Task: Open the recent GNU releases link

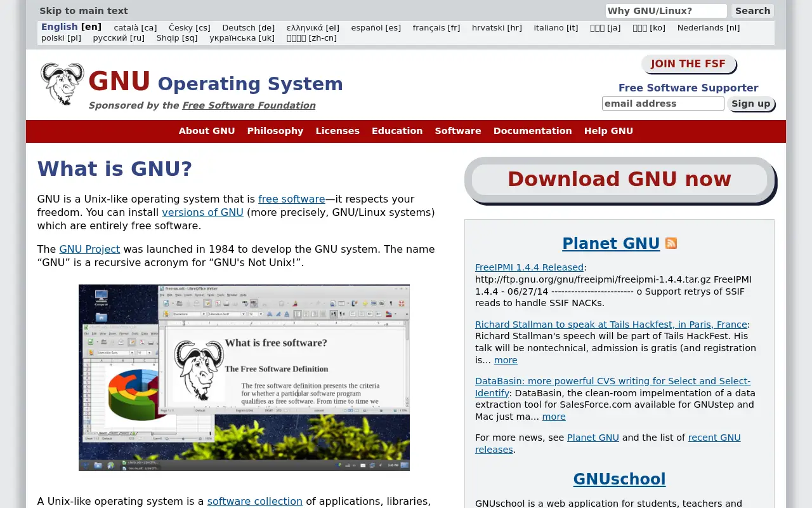Action: click(608, 443)
